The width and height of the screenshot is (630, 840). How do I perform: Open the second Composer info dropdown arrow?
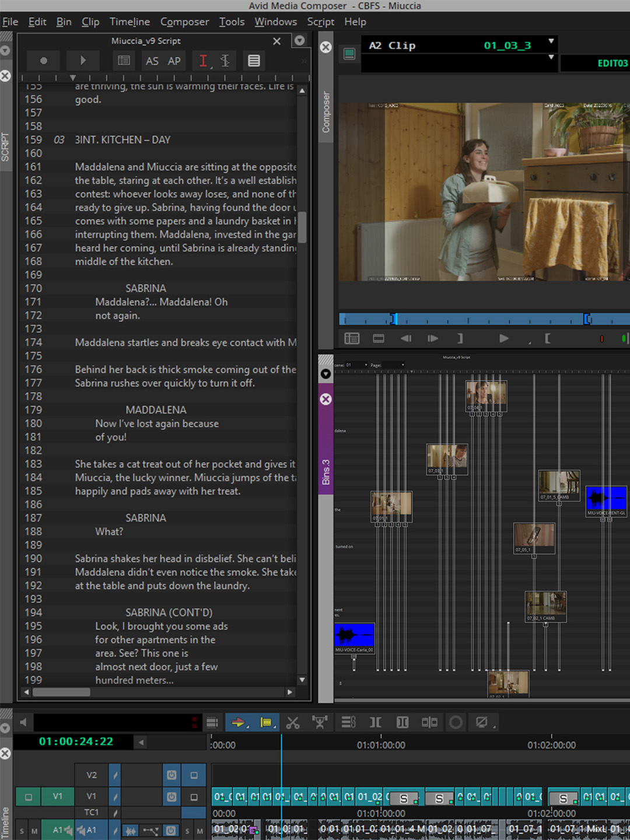click(x=551, y=57)
